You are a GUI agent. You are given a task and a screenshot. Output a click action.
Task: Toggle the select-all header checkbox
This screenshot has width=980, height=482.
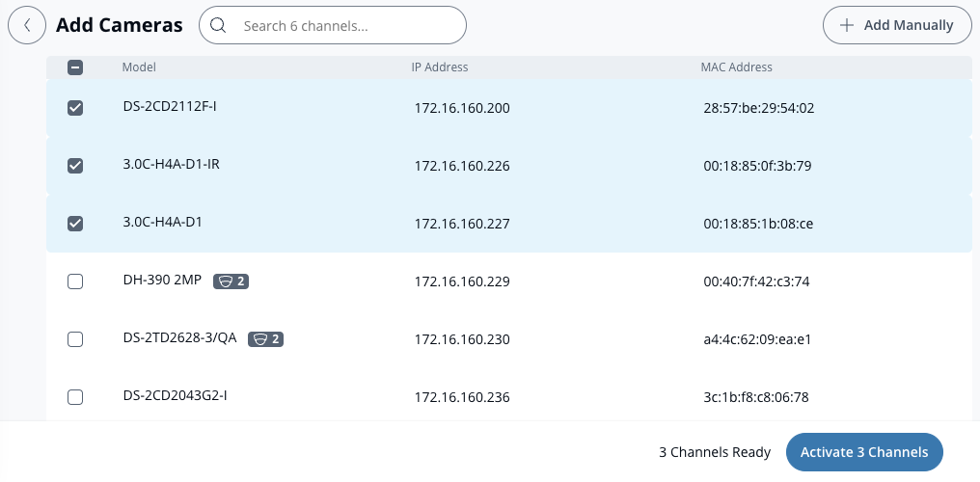[75, 67]
